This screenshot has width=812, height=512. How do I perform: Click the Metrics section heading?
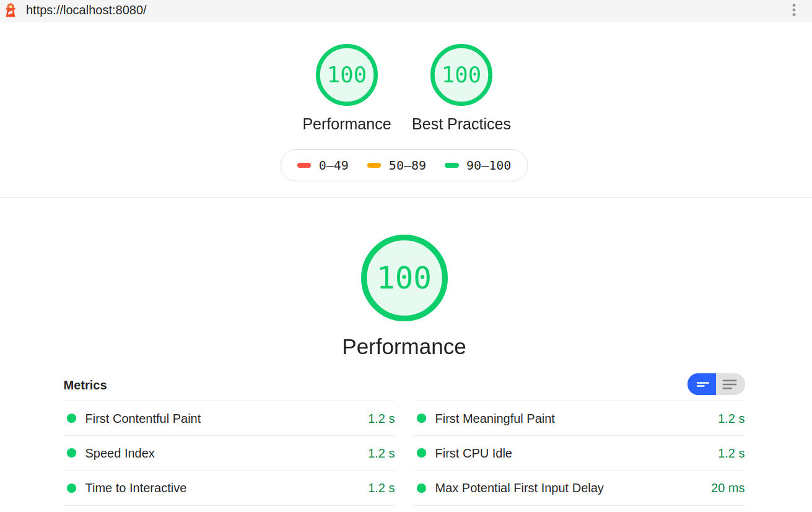coord(85,385)
